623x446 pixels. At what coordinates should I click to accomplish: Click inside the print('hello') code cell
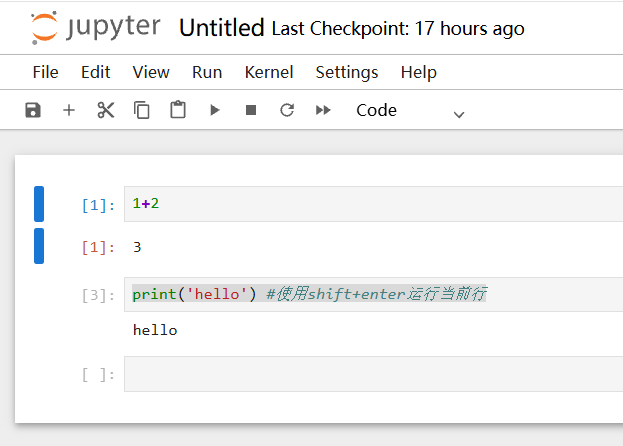pyautogui.click(x=373, y=294)
